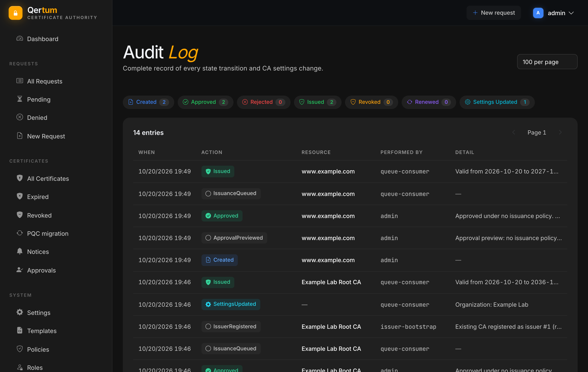Toggle the Revoked filter chip
Image resolution: width=588 pixels, height=372 pixels.
[371, 102]
